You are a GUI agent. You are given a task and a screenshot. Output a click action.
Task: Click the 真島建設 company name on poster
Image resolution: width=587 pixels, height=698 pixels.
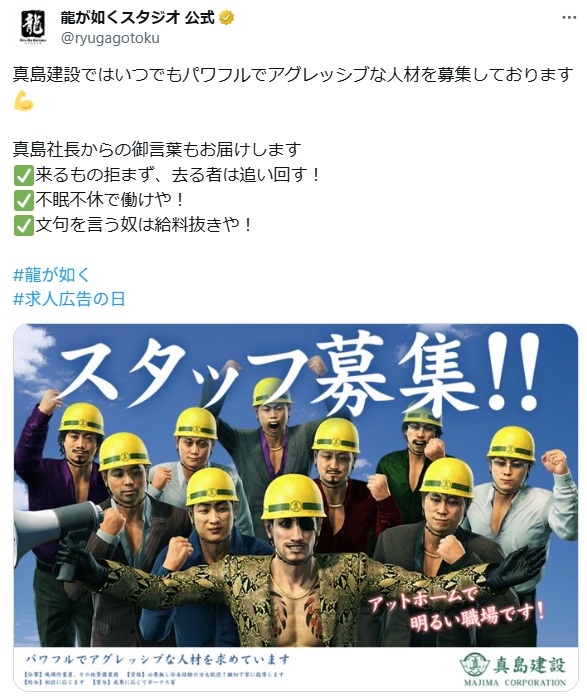pos(529,666)
